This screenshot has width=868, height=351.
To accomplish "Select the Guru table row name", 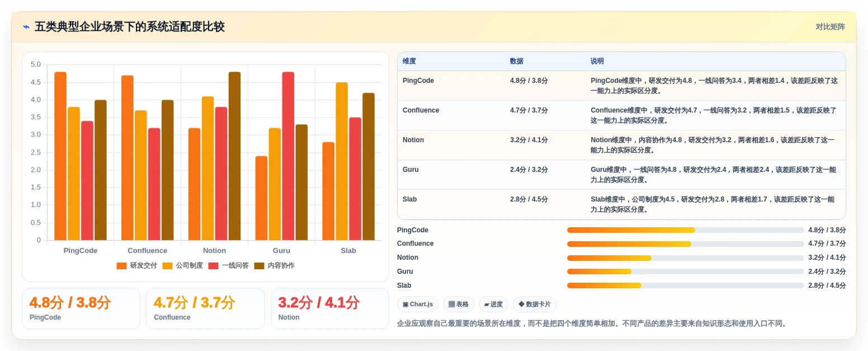I will point(411,170).
